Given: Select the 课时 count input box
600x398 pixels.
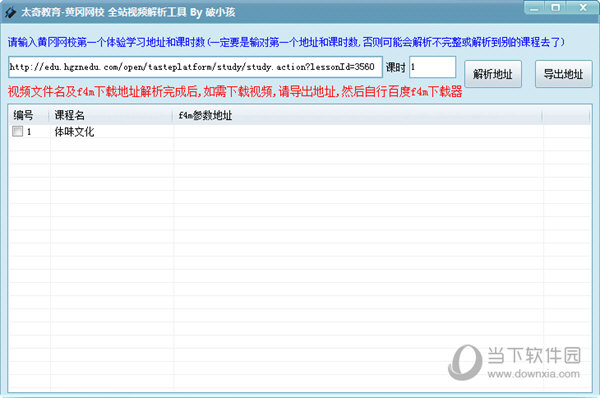Looking at the screenshot, I should pyautogui.click(x=432, y=67).
